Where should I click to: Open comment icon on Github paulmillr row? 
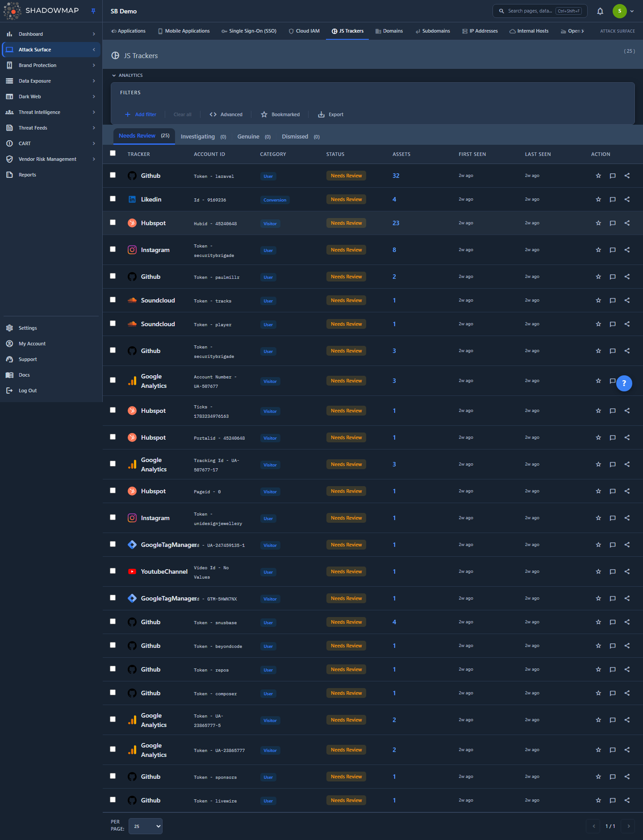coord(613,277)
